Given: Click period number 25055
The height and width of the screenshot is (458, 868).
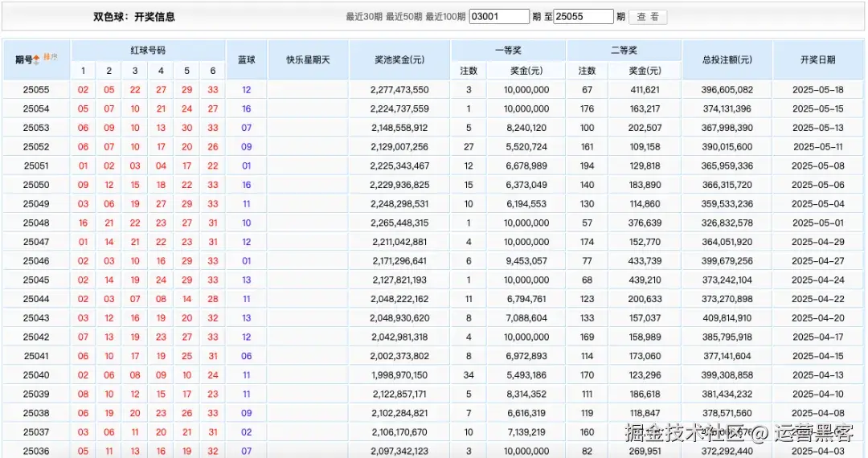Looking at the screenshot, I should 36,90.
